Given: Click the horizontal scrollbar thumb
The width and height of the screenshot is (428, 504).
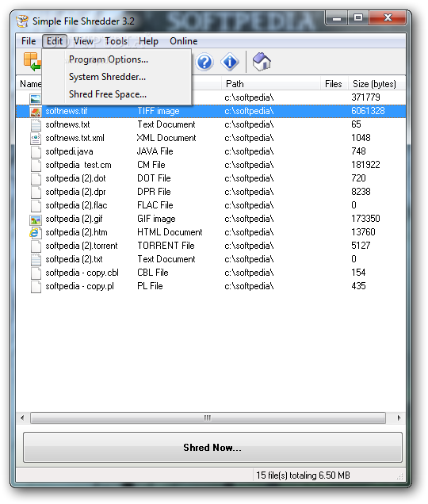Looking at the screenshot, I should click(208, 418).
